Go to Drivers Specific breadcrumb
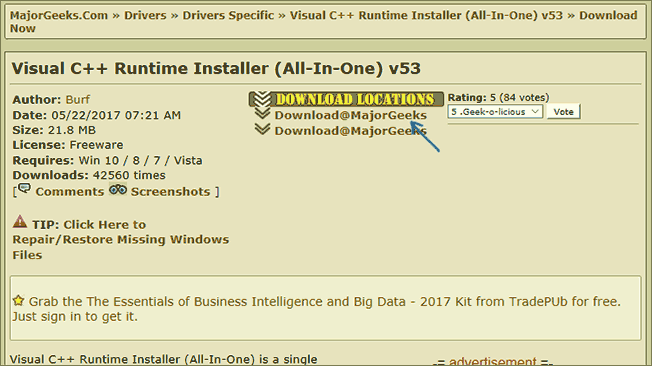This screenshot has height=366, width=652. (228, 15)
